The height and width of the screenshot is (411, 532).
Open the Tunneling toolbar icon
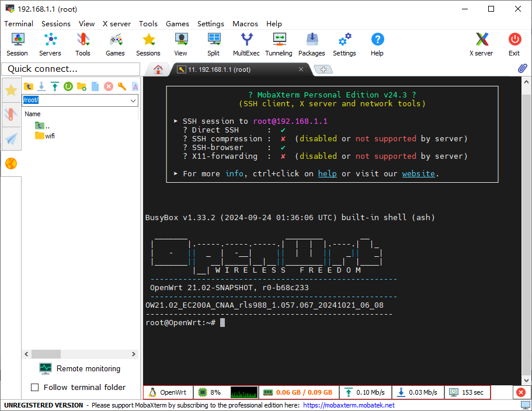point(279,44)
